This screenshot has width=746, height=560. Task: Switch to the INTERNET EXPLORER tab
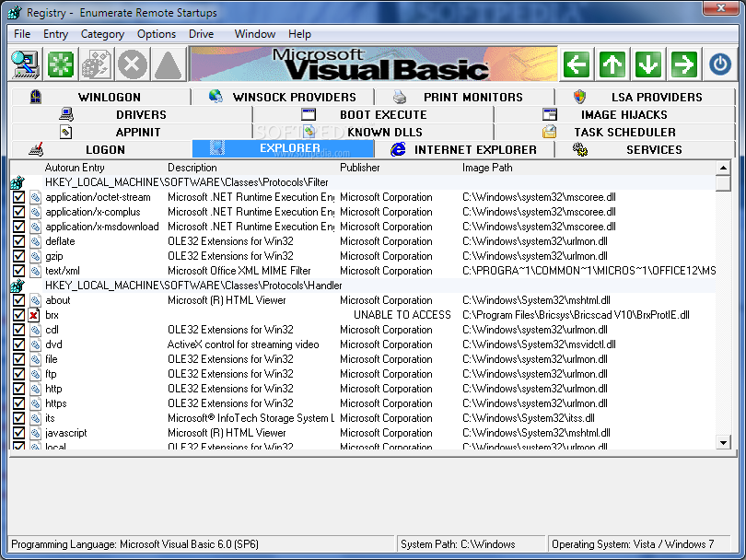(465, 149)
